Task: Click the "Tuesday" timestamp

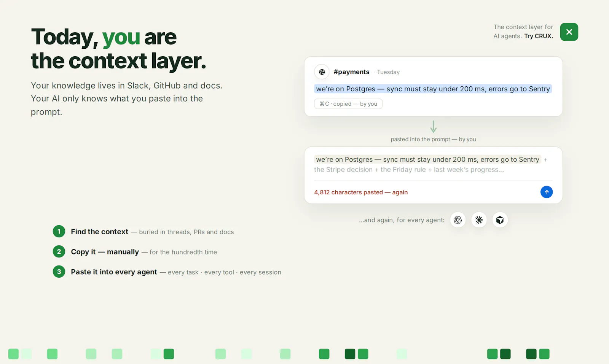Action: click(388, 72)
